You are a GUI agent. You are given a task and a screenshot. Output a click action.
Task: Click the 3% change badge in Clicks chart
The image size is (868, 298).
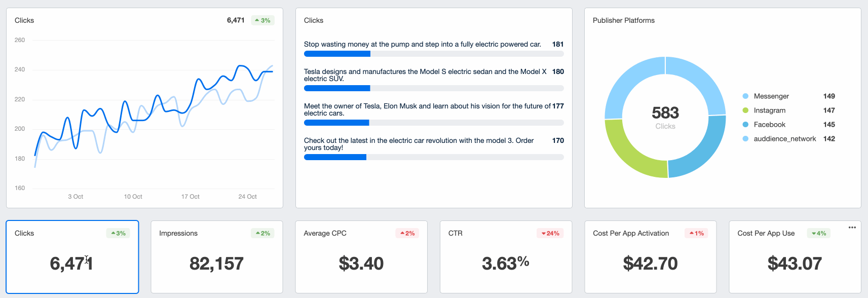click(x=262, y=20)
